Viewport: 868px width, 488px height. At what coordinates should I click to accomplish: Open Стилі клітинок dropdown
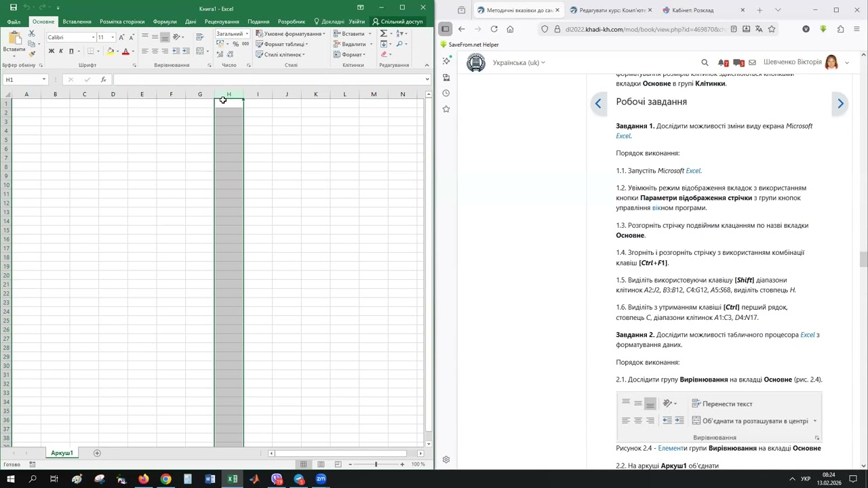click(280, 54)
